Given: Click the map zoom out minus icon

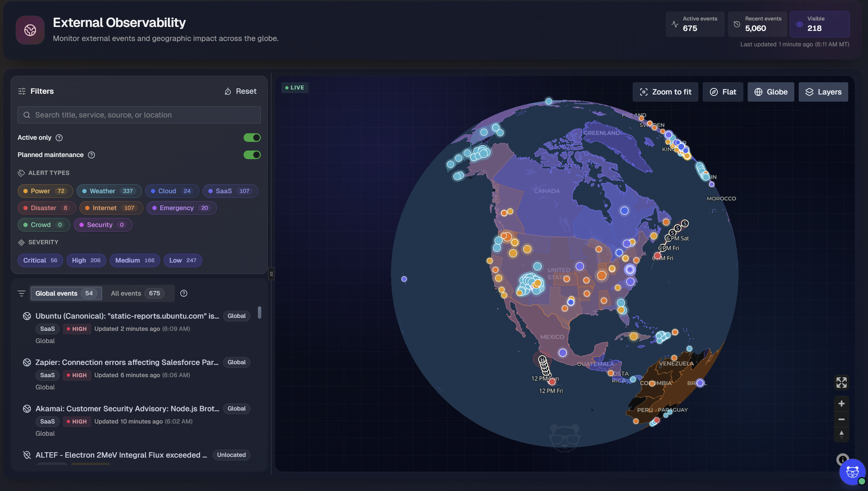Looking at the screenshot, I should pyautogui.click(x=841, y=419).
